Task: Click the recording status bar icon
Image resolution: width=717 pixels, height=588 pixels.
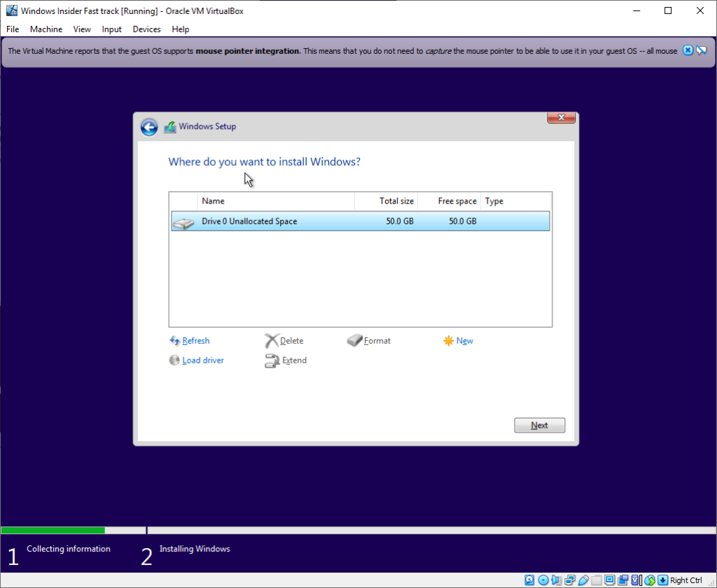Action: [622, 580]
